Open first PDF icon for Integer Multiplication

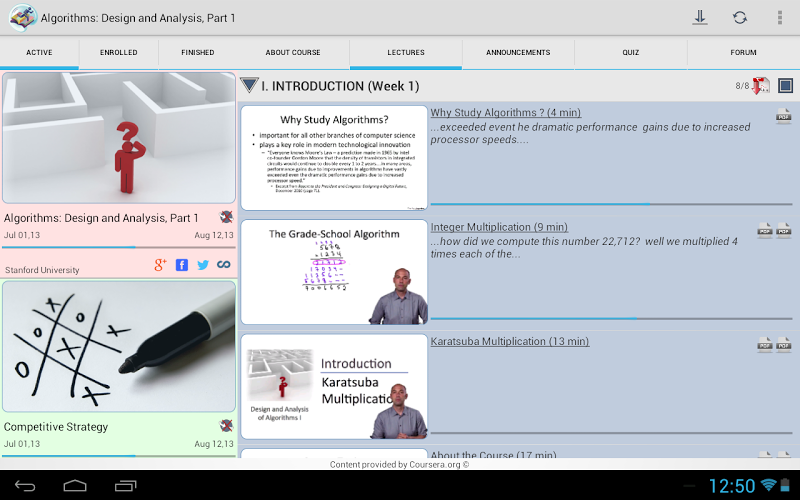[764, 231]
